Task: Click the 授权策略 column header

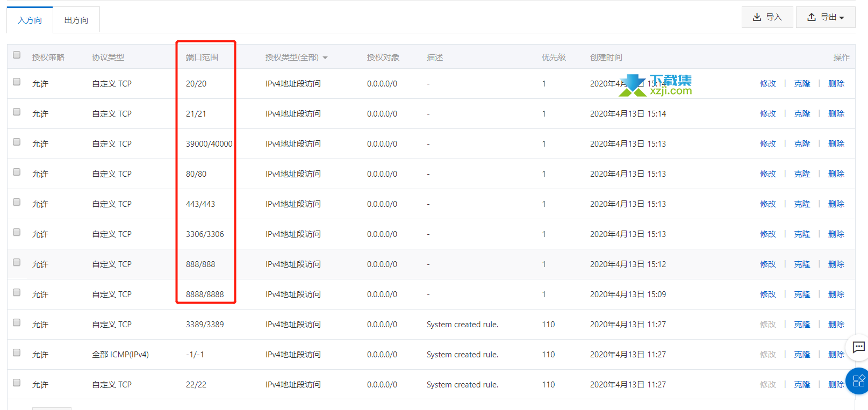Action: coord(48,57)
